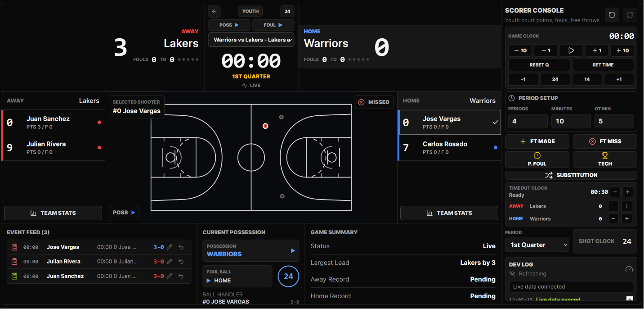Select player Jose Vargas in Warriors roster
Image resolution: width=644 pixels, height=309 pixels.
(x=449, y=123)
